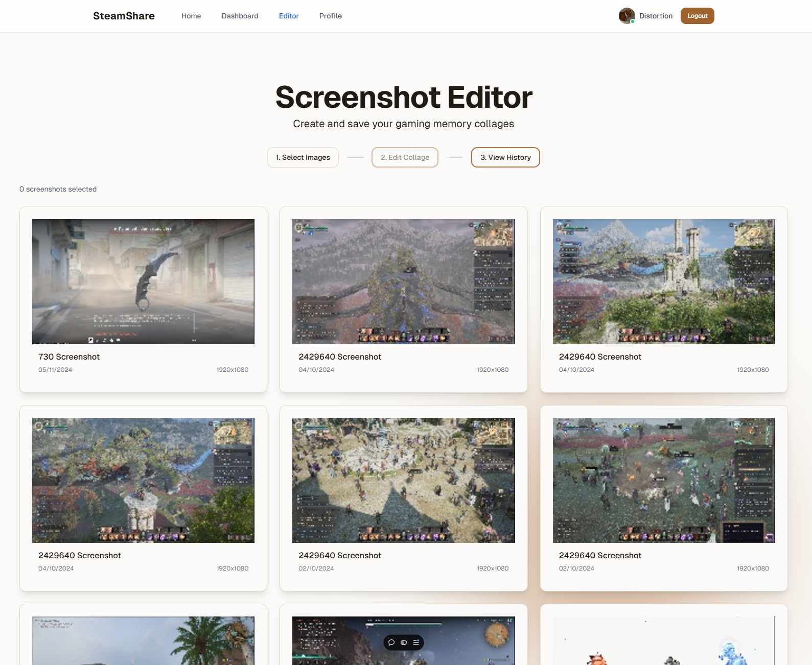This screenshot has width=812, height=665.
Task: Select the palm tree screenshot thumbnail
Action: 143,640
